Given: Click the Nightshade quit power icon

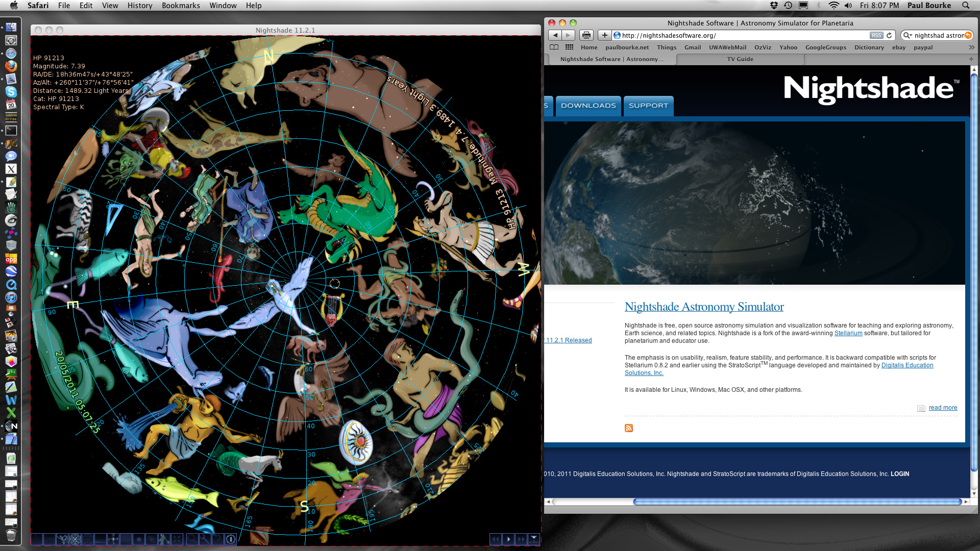Looking at the screenshot, I should [231, 539].
